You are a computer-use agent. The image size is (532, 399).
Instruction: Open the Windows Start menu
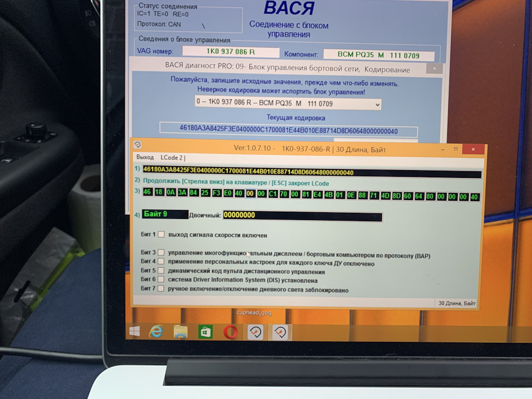click(x=134, y=331)
